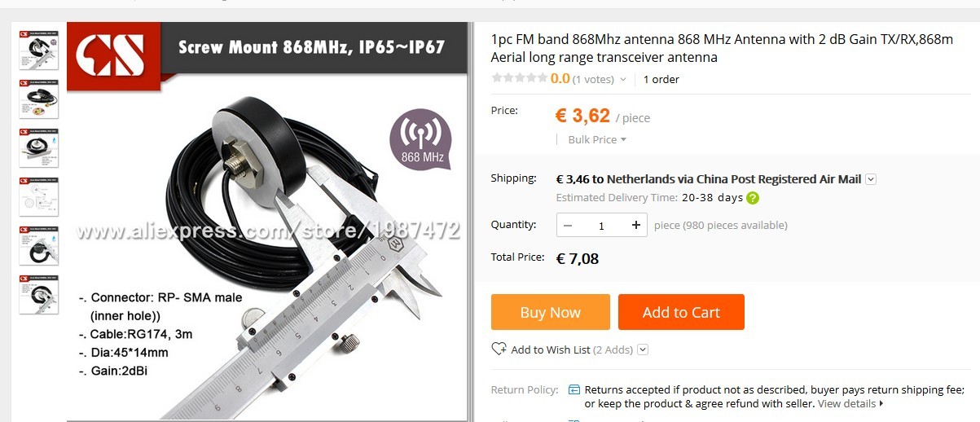This screenshot has width=980, height=422.
Task: Click Add to Wish List link
Action: (551, 349)
